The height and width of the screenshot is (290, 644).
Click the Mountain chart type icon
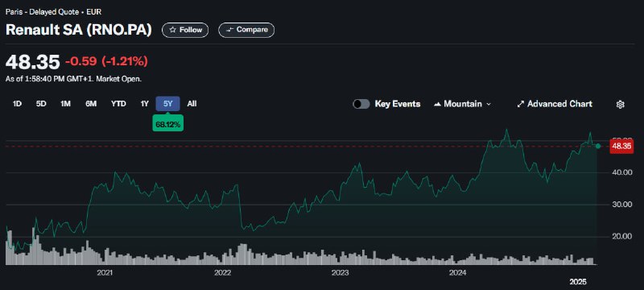pos(437,105)
